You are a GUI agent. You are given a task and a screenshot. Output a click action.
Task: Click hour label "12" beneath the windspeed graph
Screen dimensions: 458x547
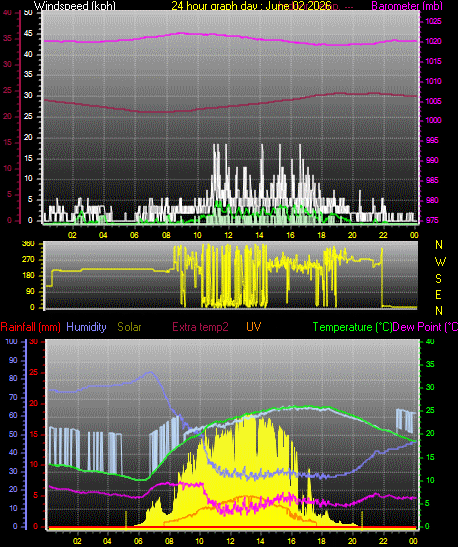click(228, 235)
